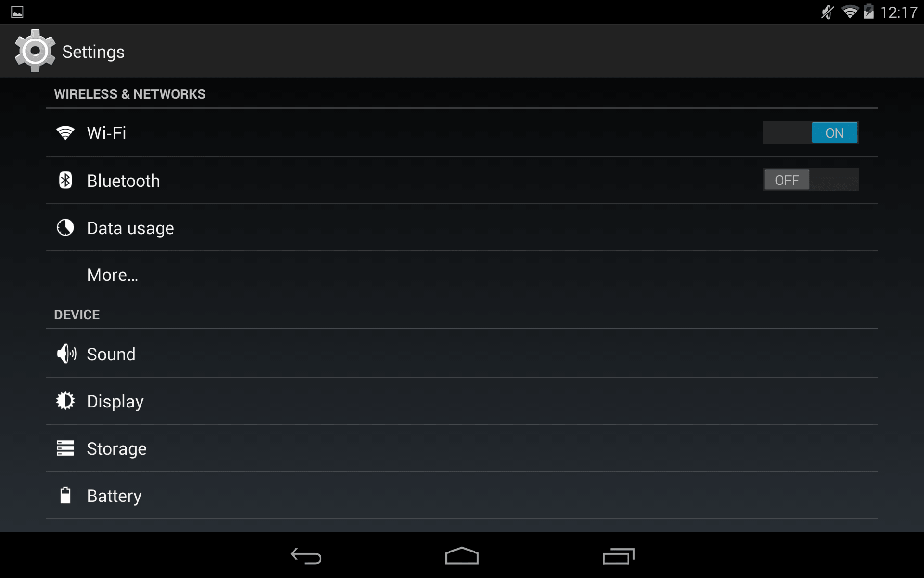Screen dimensions: 924x578
Task: Tap the picture notification icon in status bar
Action: click(17, 12)
